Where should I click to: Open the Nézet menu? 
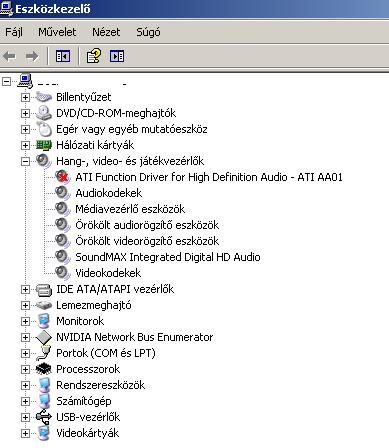point(106,32)
